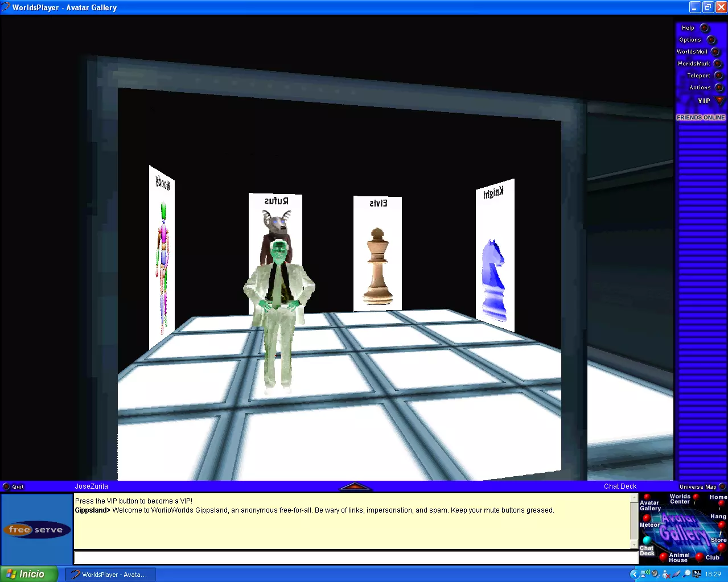Go to Club map pin
Screen dimensions: 728x582
click(700, 556)
